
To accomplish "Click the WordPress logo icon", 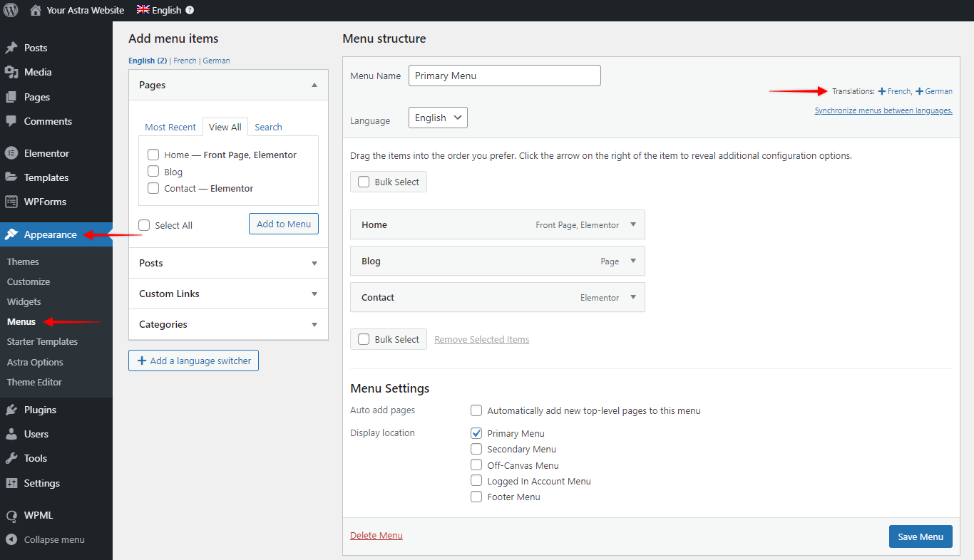I will [11, 10].
